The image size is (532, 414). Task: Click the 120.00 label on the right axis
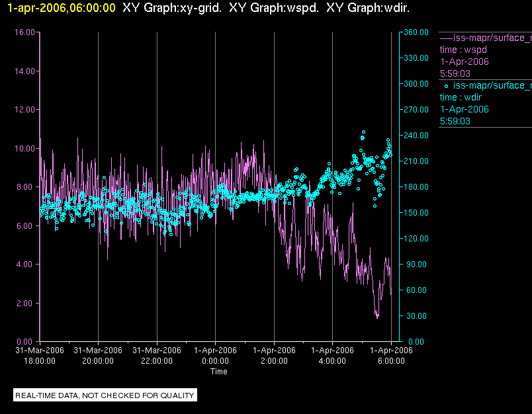[x=416, y=238]
